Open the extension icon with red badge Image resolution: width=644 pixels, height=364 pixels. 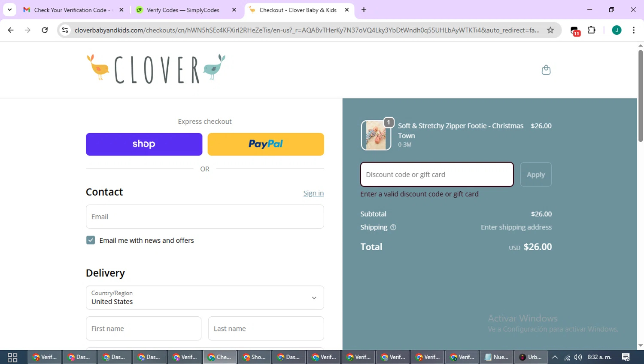pyautogui.click(x=575, y=31)
